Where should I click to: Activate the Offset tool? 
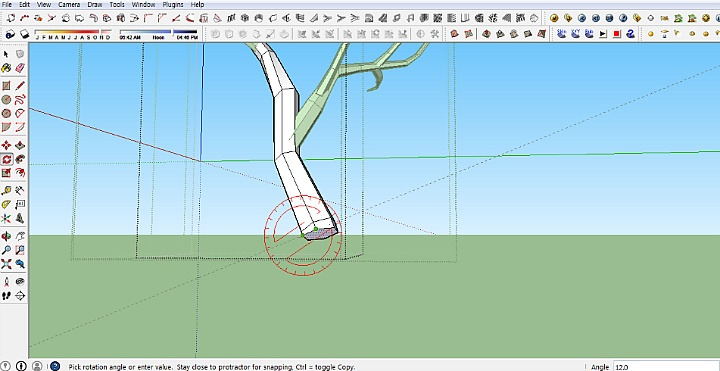point(20,173)
